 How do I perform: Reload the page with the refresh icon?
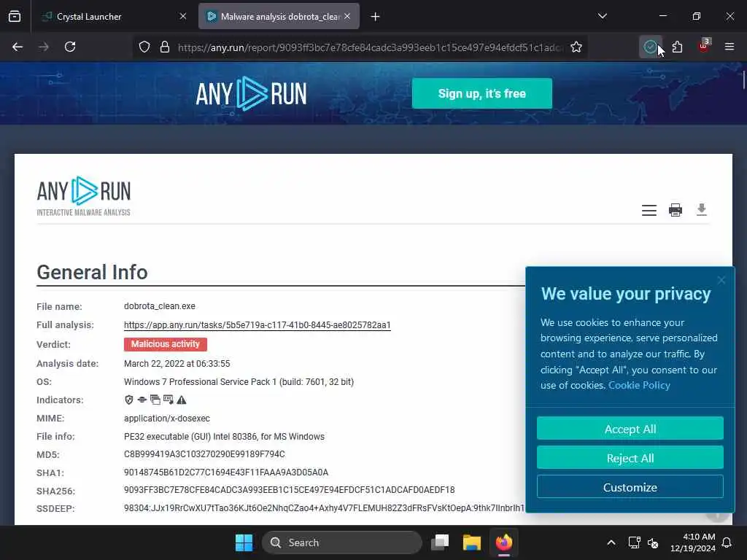point(70,47)
